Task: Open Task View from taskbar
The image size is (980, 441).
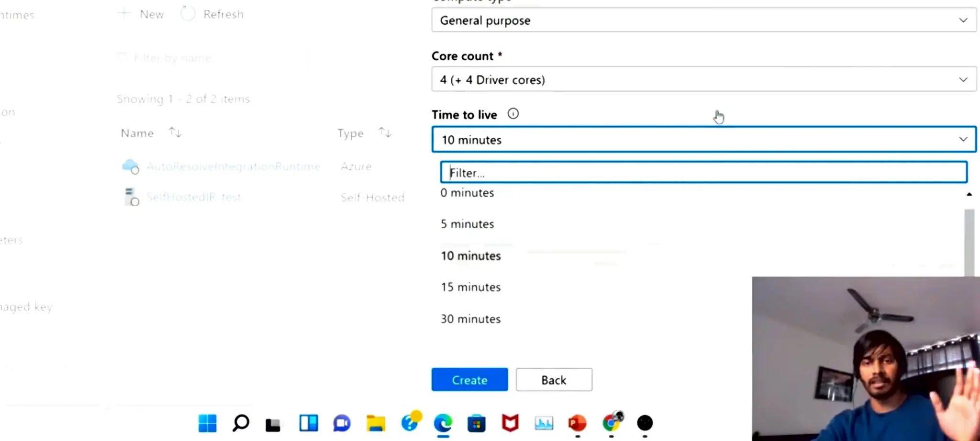Action: pyautogui.click(x=273, y=424)
